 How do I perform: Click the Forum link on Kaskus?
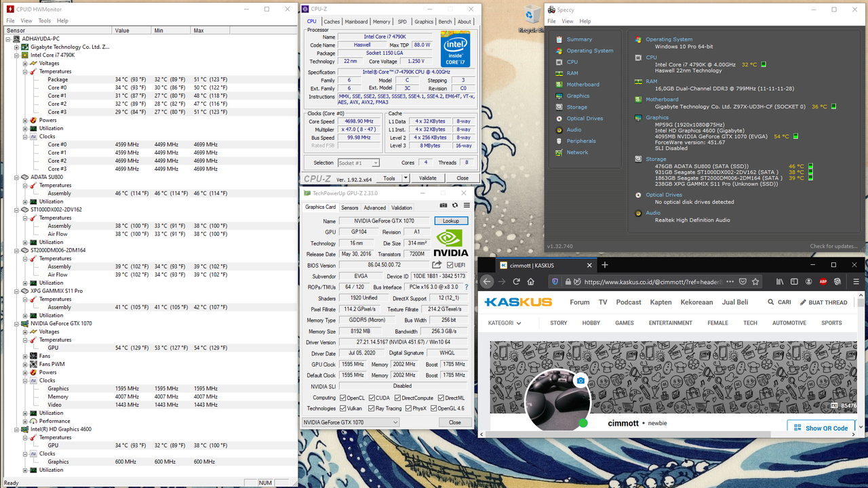pyautogui.click(x=580, y=302)
